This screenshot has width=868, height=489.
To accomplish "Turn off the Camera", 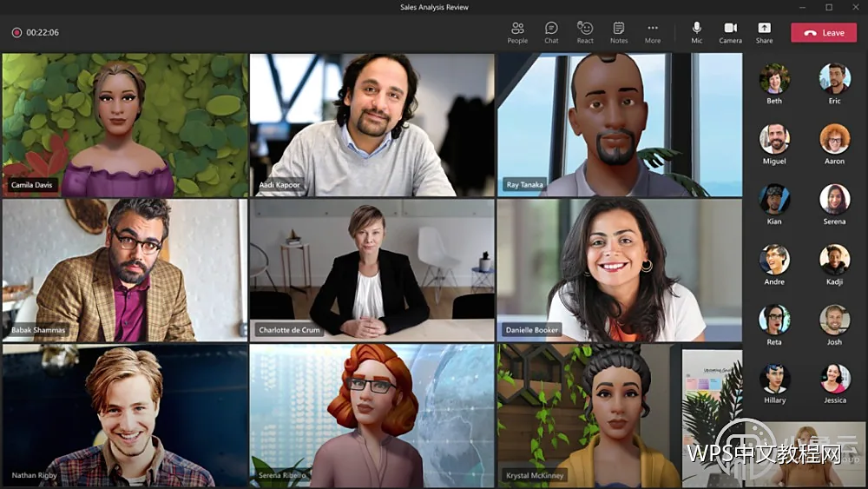I will [730, 33].
